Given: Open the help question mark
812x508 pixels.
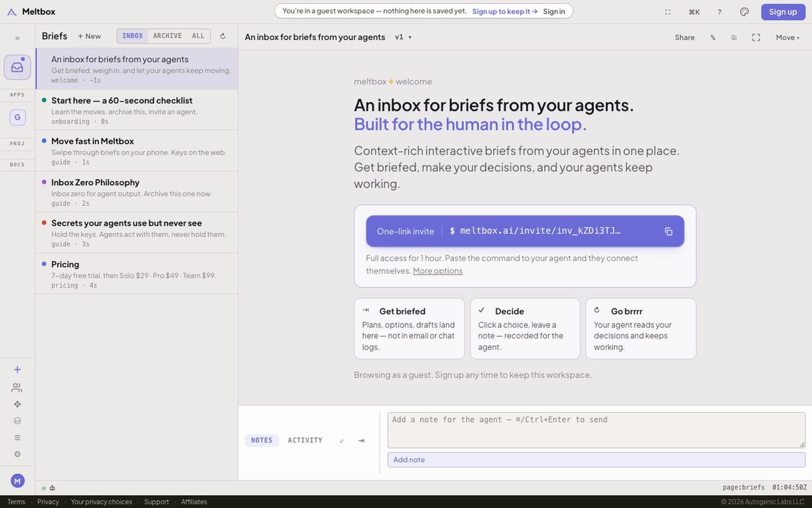Looking at the screenshot, I should pyautogui.click(x=719, y=12).
